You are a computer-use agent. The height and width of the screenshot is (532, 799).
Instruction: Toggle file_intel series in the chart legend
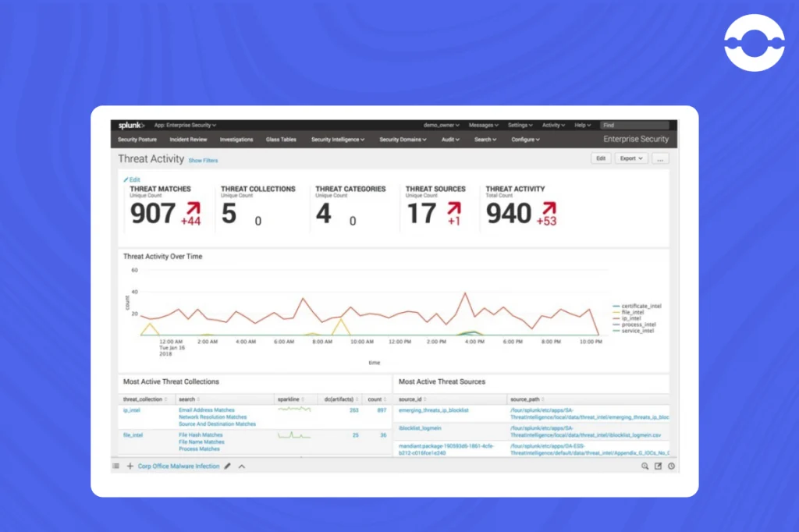point(628,312)
